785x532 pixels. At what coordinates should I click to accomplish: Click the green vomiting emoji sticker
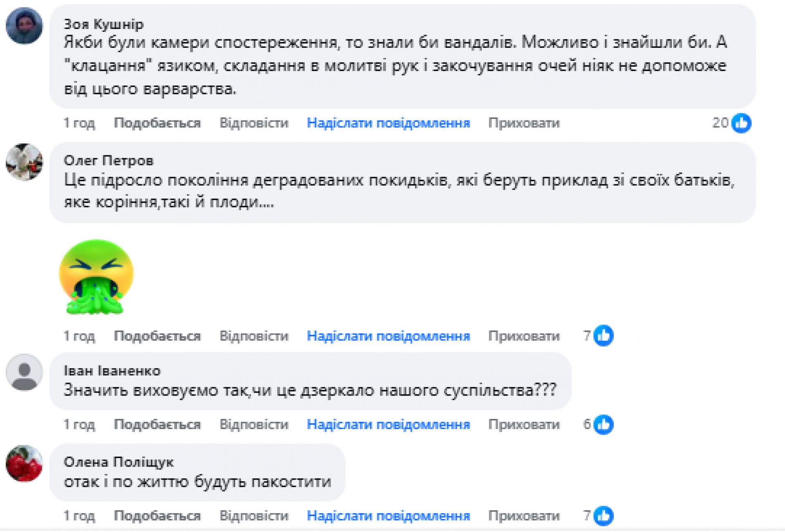(96, 277)
